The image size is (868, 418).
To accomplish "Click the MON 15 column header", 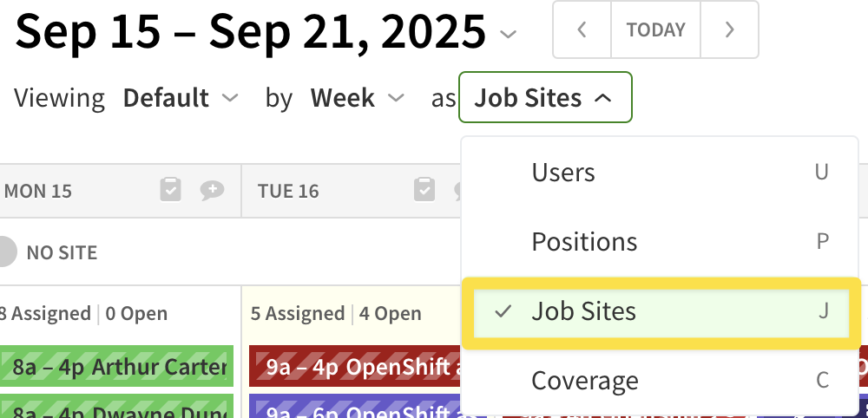I will pyautogui.click(x=38, y=191).
